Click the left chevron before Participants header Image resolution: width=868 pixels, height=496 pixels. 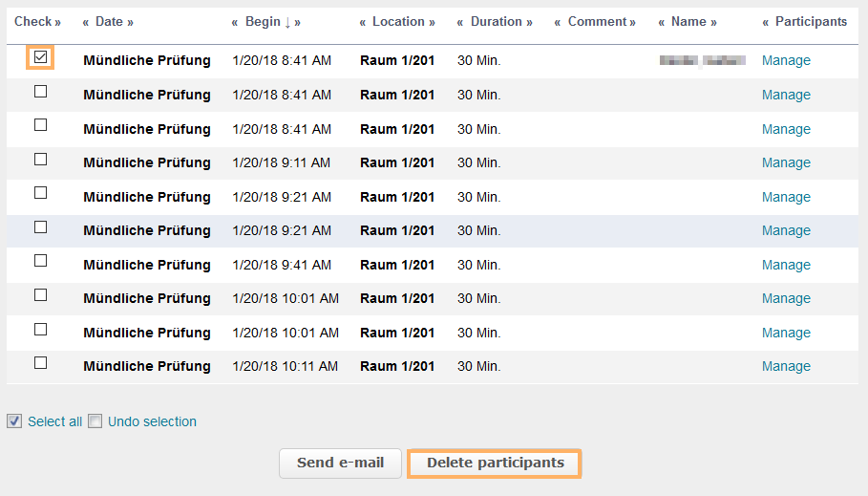[x=765, y=22]
